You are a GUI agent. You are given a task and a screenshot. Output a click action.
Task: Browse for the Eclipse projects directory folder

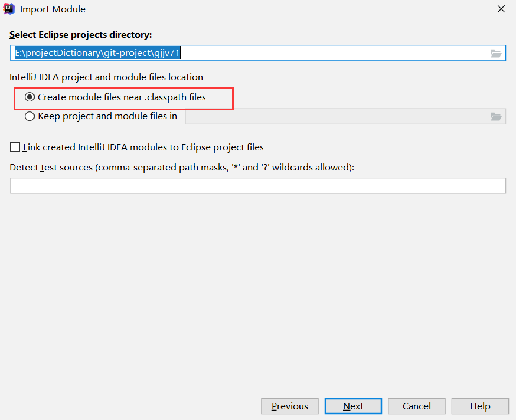[495, 53]
